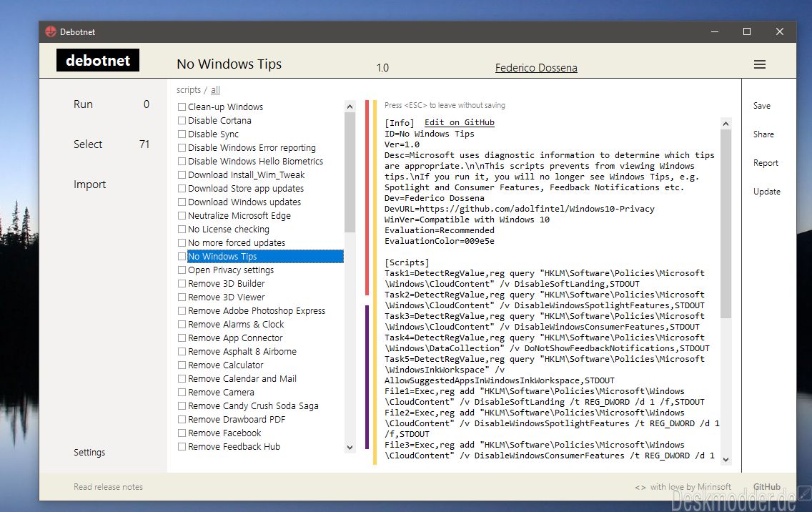This screenshot has width=812, height=512.
Task: Select Remove Feedback Hub script
Action: point(234,447)
